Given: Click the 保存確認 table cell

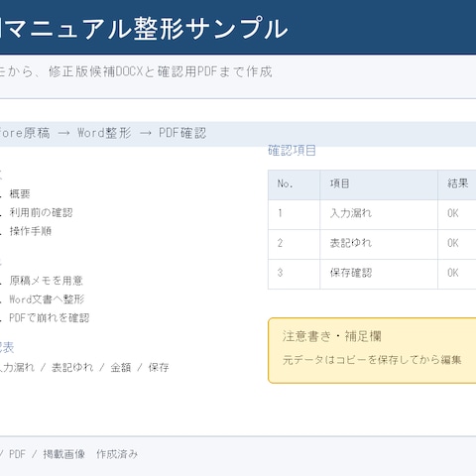Looking at the screenshot, I should (351, 273).
